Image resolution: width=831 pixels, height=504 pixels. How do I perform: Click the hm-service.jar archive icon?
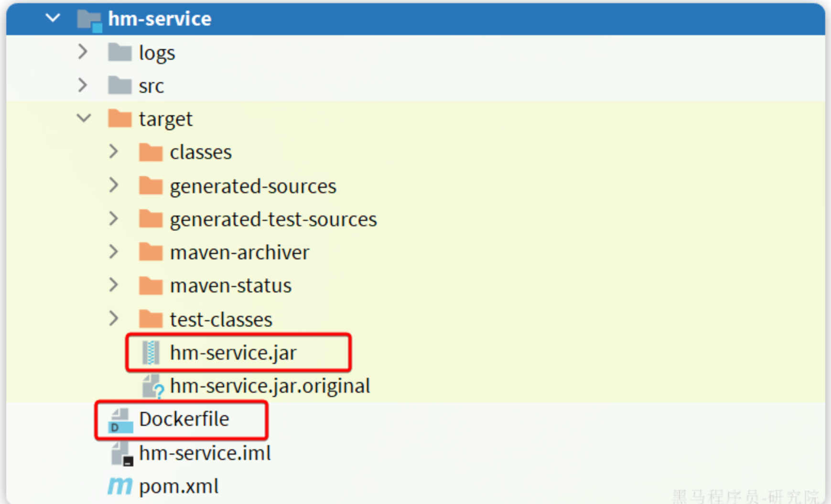tap(151, 353)
